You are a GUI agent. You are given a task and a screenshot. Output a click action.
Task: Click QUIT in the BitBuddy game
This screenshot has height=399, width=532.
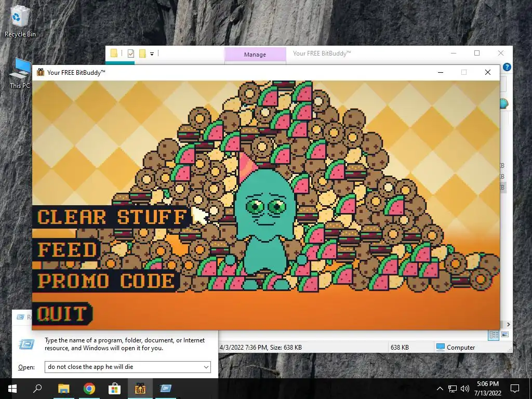62,314
